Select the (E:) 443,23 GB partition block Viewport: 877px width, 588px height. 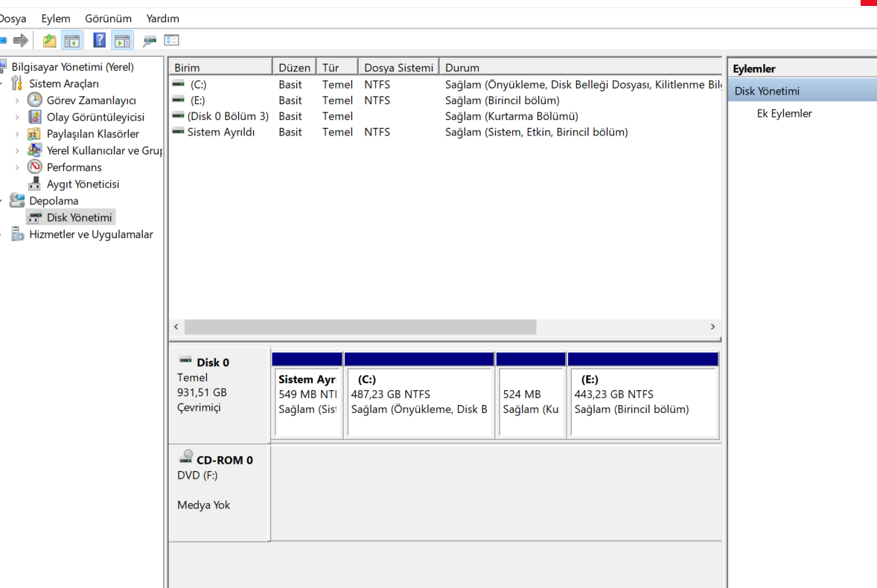point(642,402)
